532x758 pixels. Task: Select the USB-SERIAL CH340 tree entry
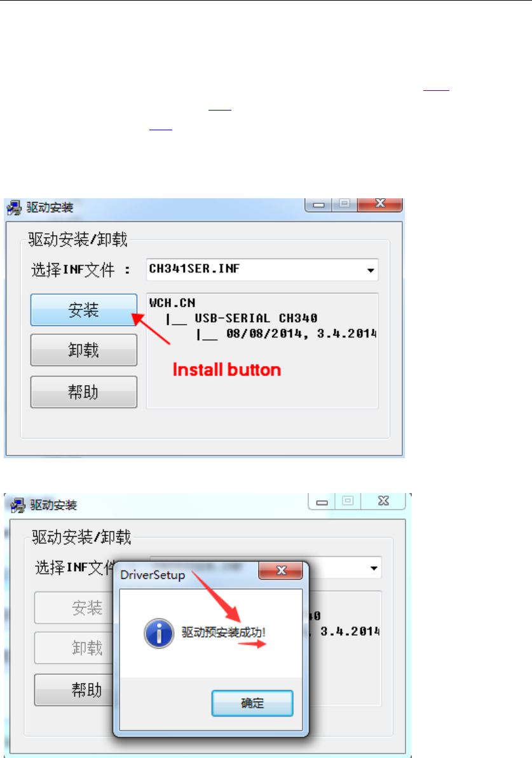(x=256, y=318)
